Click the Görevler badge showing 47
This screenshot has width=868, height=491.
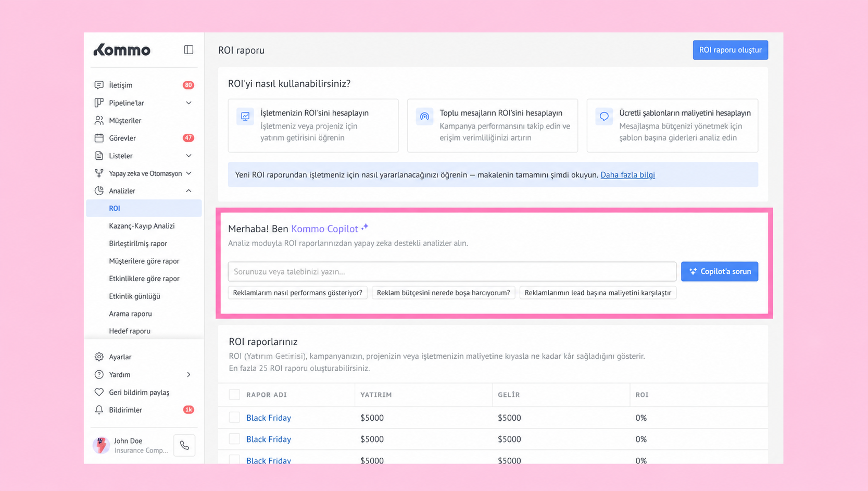pyautogui.click(x=188, y=138)
